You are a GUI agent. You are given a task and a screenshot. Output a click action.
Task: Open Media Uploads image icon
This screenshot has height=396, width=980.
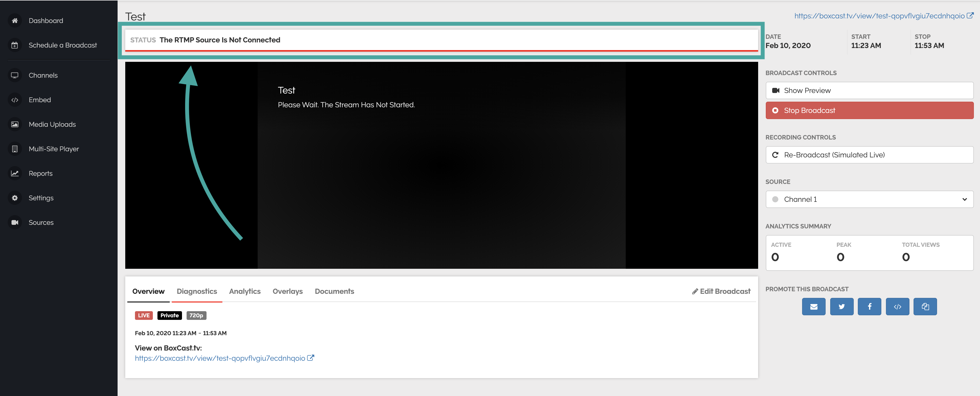(15, 124)
